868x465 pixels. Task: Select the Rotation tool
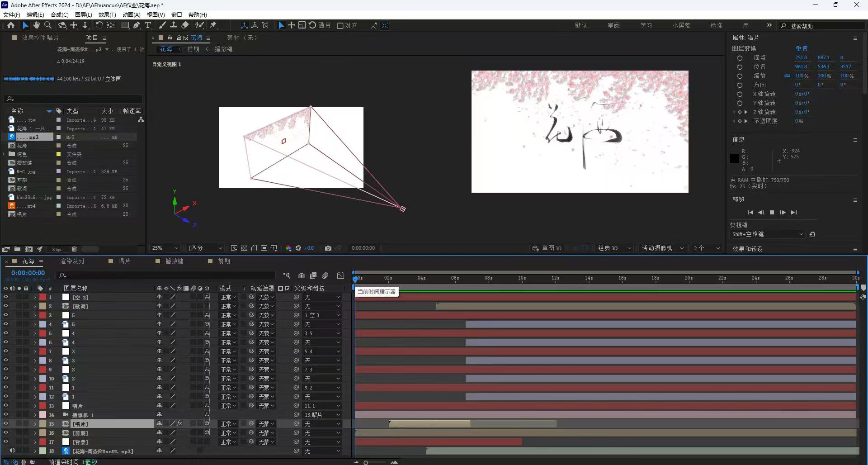click(99, 25)
